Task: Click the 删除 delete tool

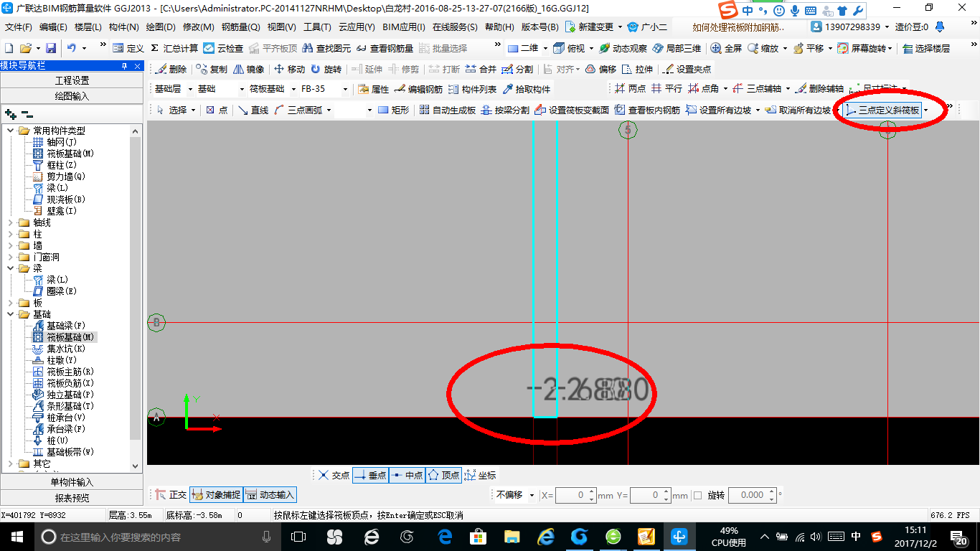Action: (x=171, y=69)
